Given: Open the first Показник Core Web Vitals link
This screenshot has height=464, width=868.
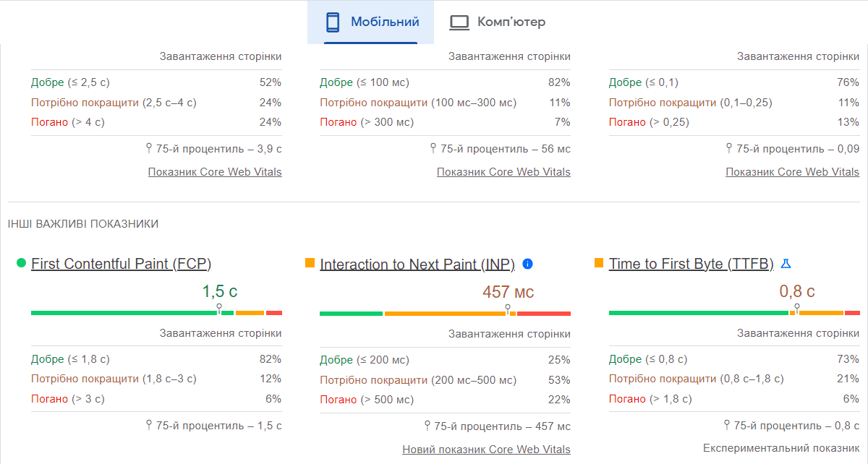Looking at the screenshot, I should click(x=215, y=171).
